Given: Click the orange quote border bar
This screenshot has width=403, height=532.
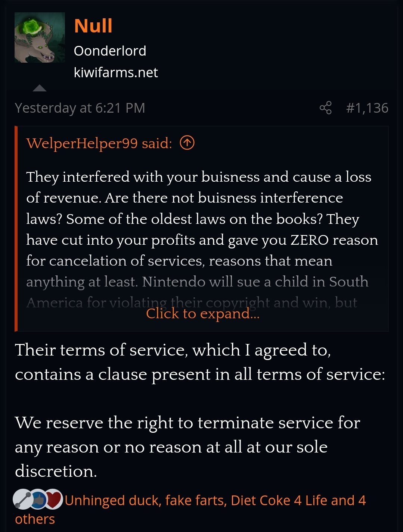Looking at the screenshot, I should click(16, 228).
